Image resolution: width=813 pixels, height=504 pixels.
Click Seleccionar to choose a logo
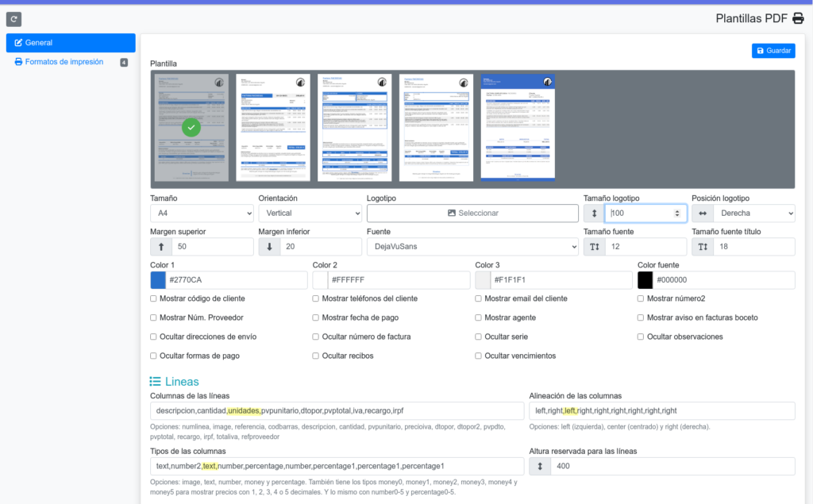472,214
